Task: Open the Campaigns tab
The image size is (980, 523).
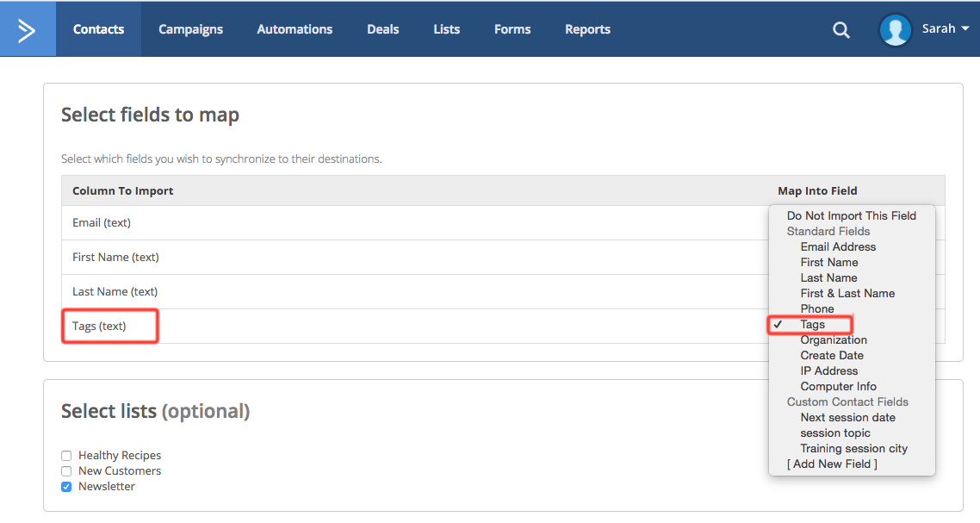Action: coord(190,29)
